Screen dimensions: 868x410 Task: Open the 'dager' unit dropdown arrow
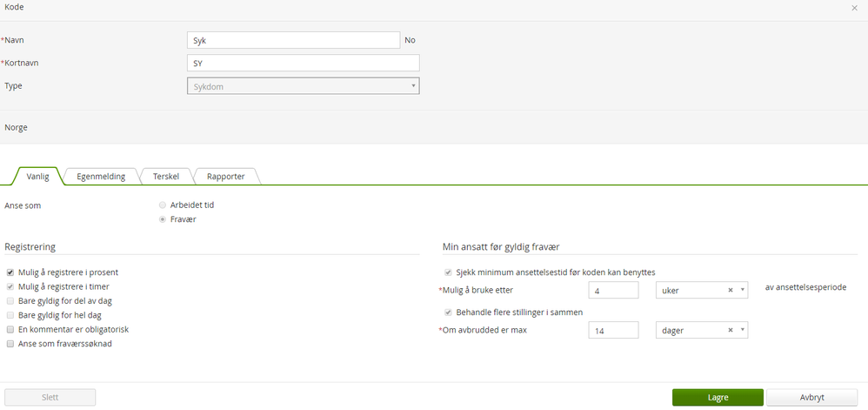coord(742,330)
